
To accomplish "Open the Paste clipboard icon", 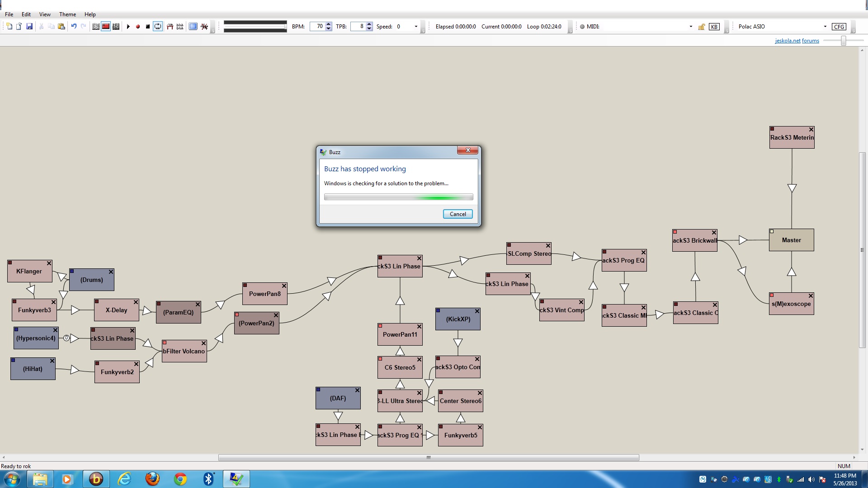I will coord(61,27).
